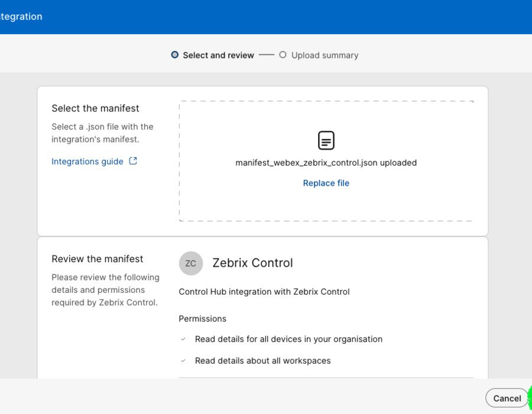Screen dimensions: 532x414
Task: Click checkmark beside Read details about all workspaces
Action: 183,361
